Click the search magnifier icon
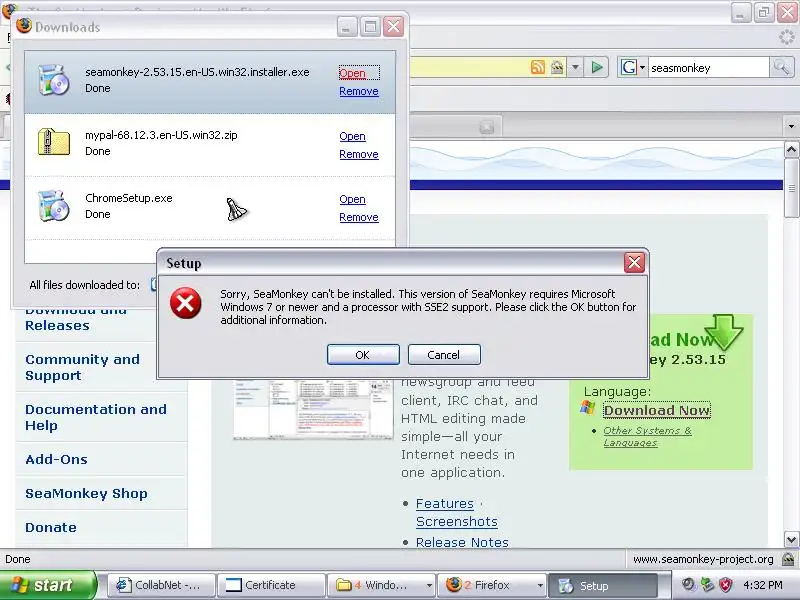Screen dimensions: 800x600 pyautogui.click(x=781, y=67)
